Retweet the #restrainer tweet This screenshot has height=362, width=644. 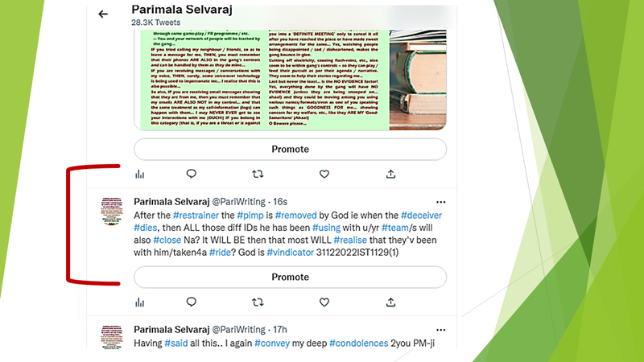258,302
